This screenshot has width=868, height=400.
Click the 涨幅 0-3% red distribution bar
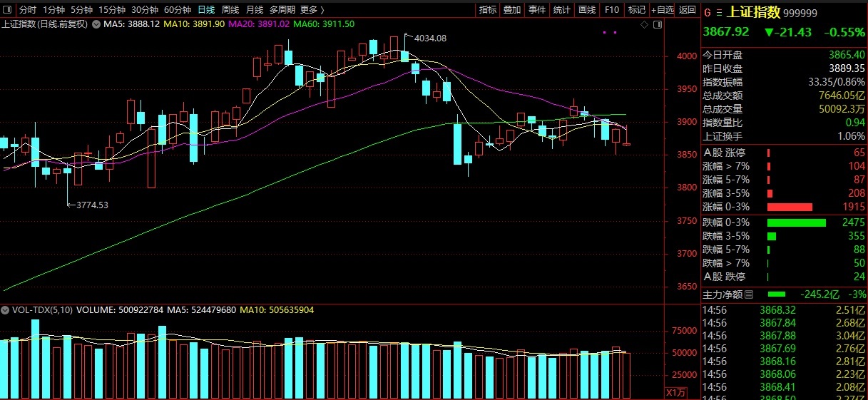[790, 207]
